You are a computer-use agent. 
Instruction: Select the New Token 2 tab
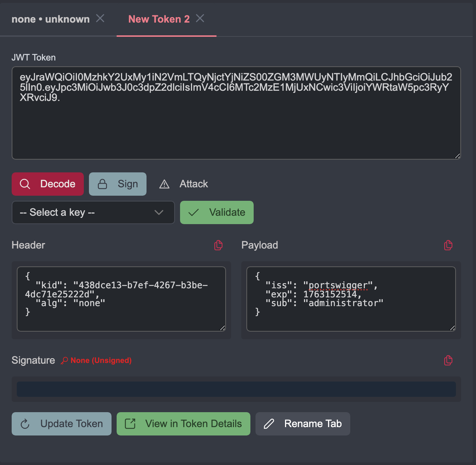(159, 19)
